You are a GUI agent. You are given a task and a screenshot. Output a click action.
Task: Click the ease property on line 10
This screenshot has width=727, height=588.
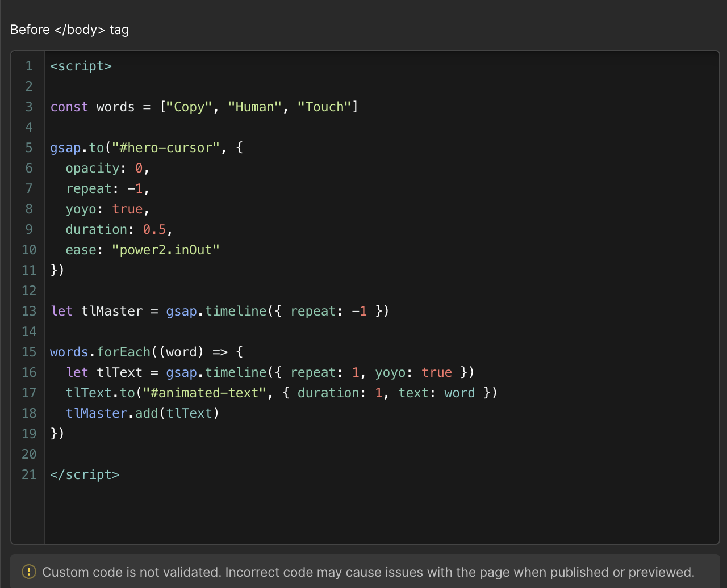click(81, 250)
